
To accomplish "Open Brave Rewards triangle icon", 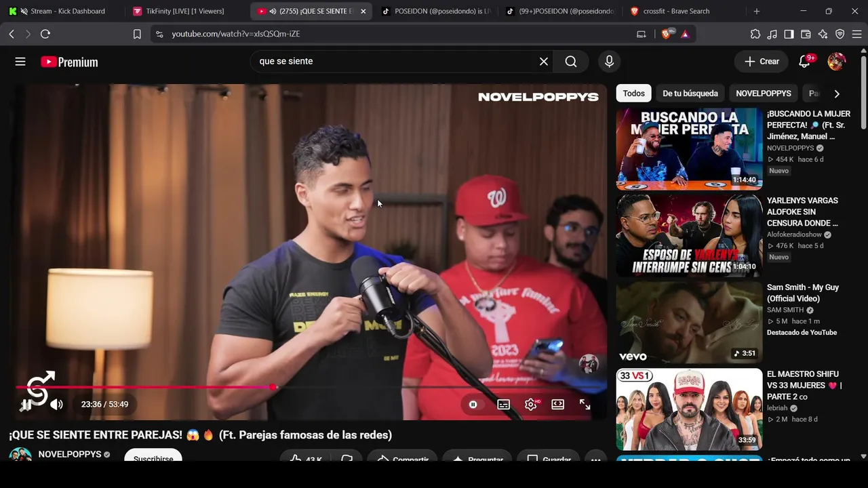I will click(x=685, y=34).
